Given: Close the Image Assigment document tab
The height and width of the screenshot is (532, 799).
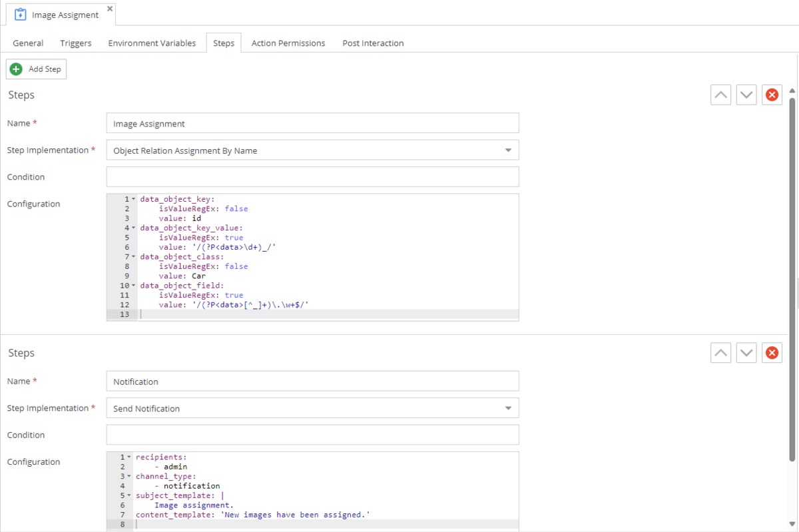Looking at the screenshot, I should click(110, 9).
